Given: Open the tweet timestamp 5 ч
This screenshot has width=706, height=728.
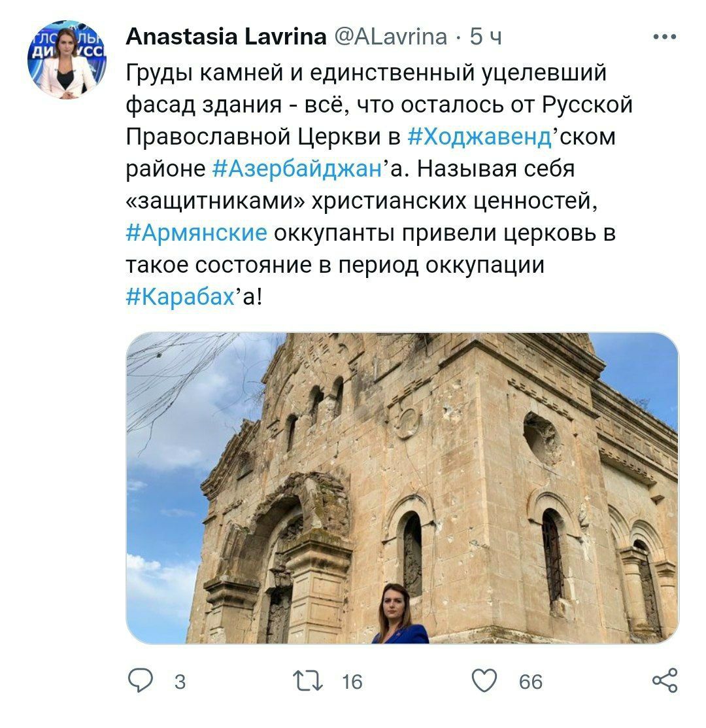Looking at the screenshot, I should 486,37.
